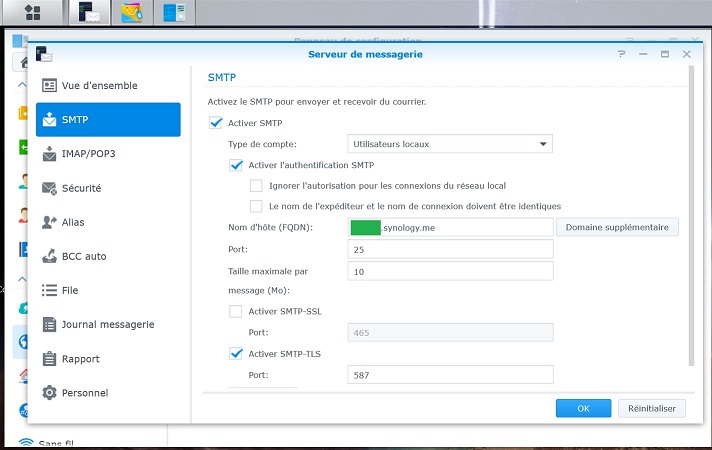Open the Rapport clipboard icon
712x450 pixels.
(49, 358)
